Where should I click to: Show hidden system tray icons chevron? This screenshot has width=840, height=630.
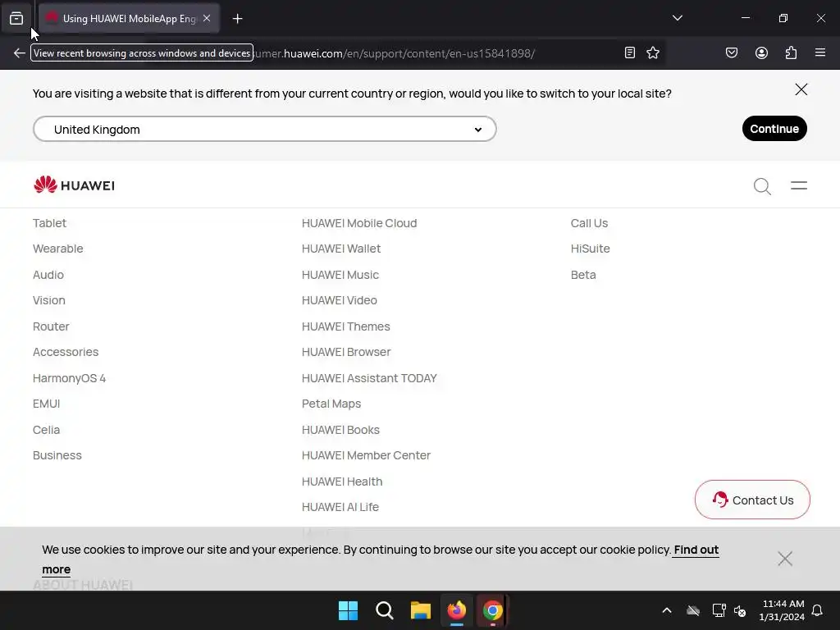666,610
